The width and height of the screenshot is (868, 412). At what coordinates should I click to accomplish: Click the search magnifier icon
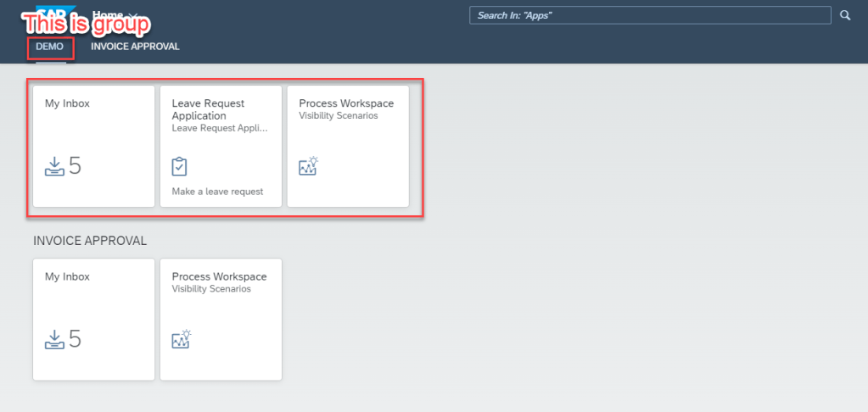tap(844, 15)
